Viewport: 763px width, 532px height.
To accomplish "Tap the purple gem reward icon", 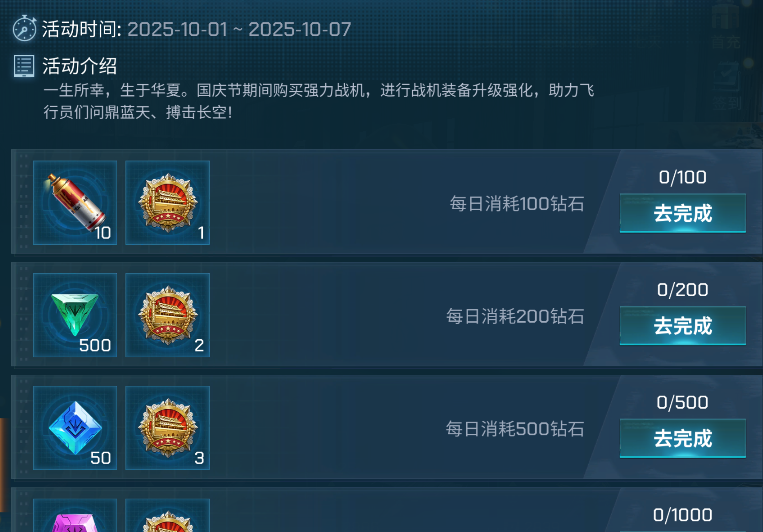I will (x=75, y=515).
